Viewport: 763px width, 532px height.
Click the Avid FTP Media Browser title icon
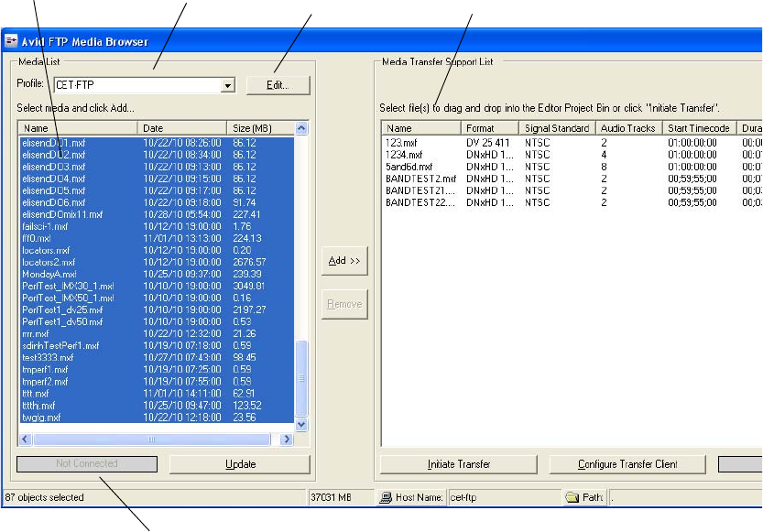point(11,41)
